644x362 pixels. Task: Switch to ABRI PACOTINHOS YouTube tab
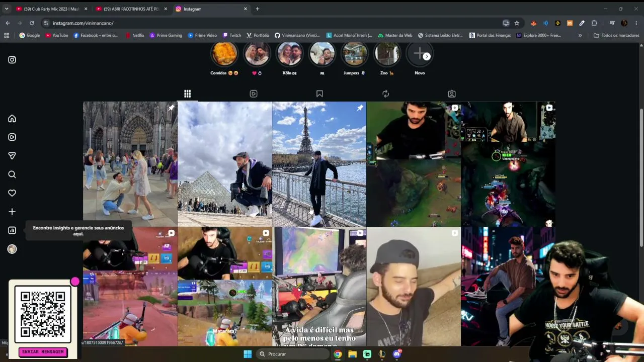coord(131,9)
